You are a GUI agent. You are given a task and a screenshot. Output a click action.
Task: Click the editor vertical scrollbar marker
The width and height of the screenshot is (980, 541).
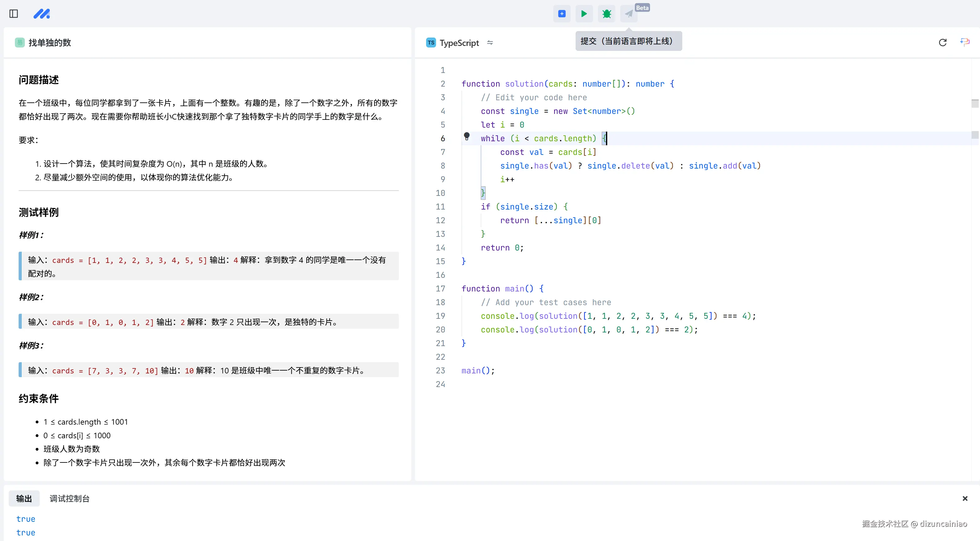pos(975,104)
